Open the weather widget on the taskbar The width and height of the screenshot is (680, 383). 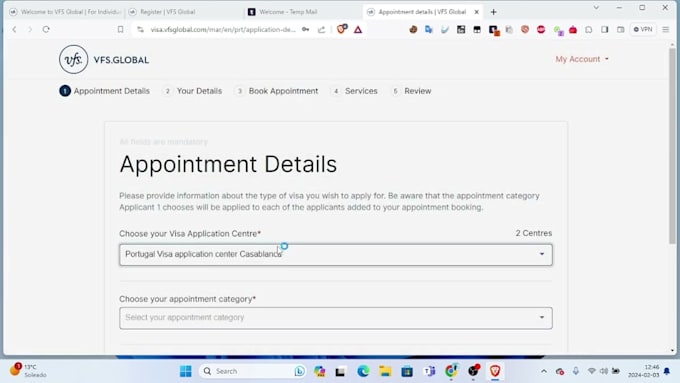29,371
